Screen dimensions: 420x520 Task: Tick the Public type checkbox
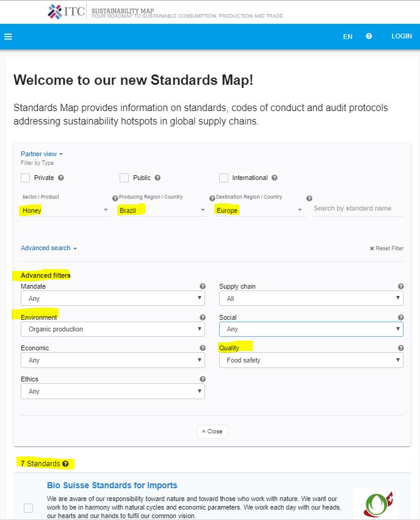[x=125, y=178]
